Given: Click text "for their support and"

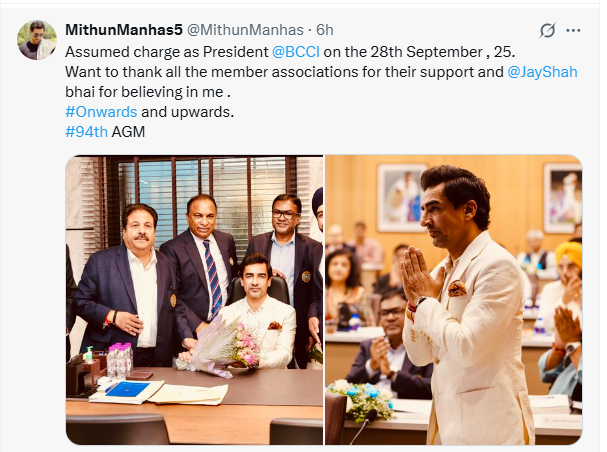Looking at the screenshot, I should [442, 72].
